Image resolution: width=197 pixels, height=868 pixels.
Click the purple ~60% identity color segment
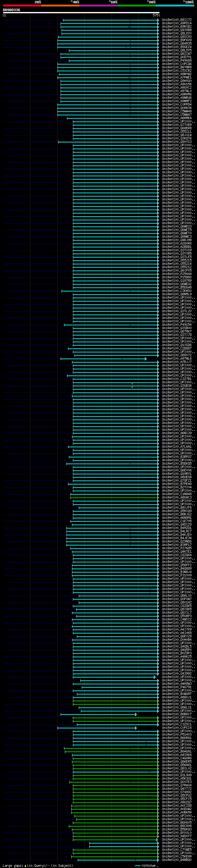[x=99, y=6]
